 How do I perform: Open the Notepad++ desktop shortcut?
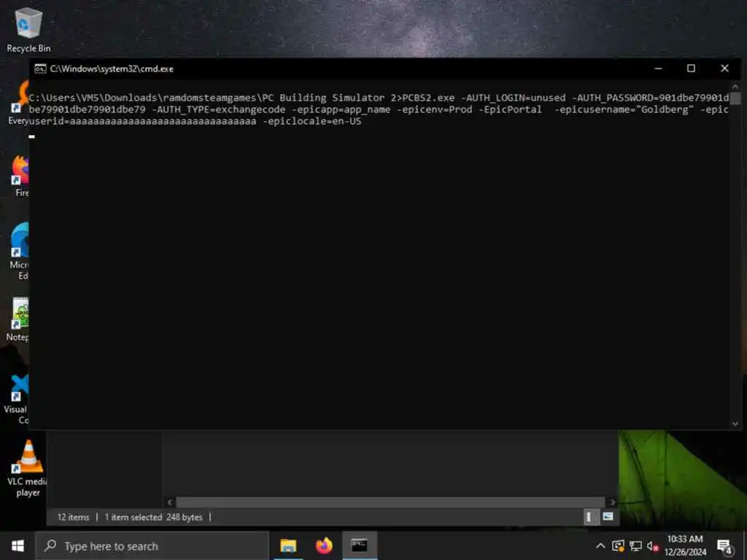coord(18,319)
